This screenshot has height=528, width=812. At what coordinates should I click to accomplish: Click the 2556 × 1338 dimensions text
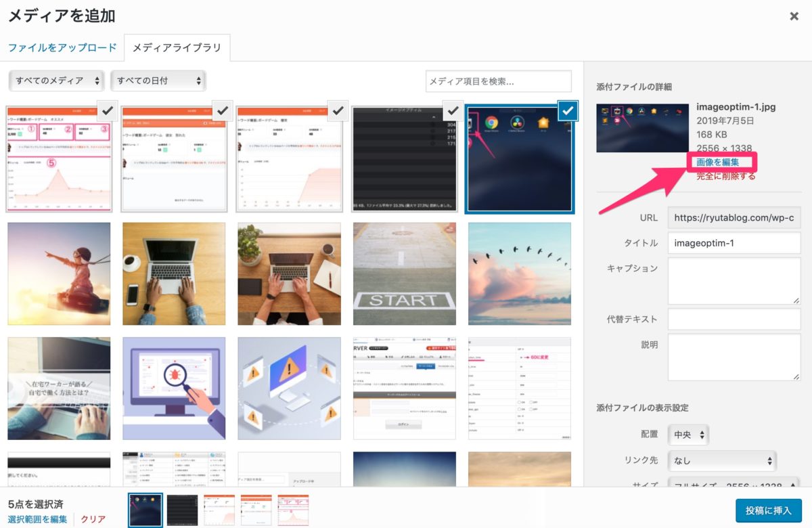point(724,148)
